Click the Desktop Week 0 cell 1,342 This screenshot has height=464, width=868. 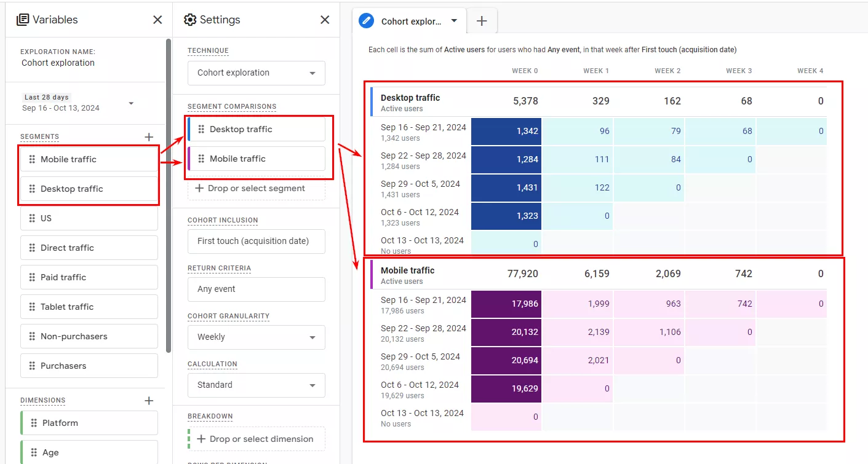coord(506,131)
